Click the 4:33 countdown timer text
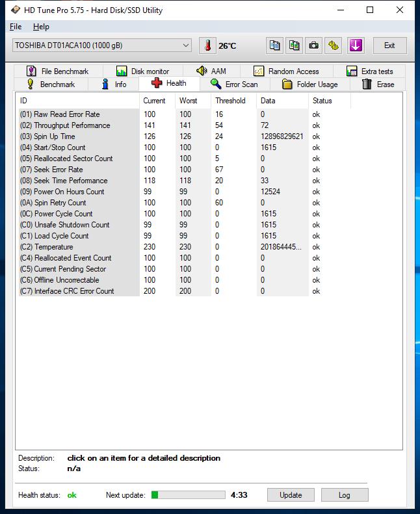Image resolution: width=420 pixels, height=514 pixels. click(x=239, y=495)
